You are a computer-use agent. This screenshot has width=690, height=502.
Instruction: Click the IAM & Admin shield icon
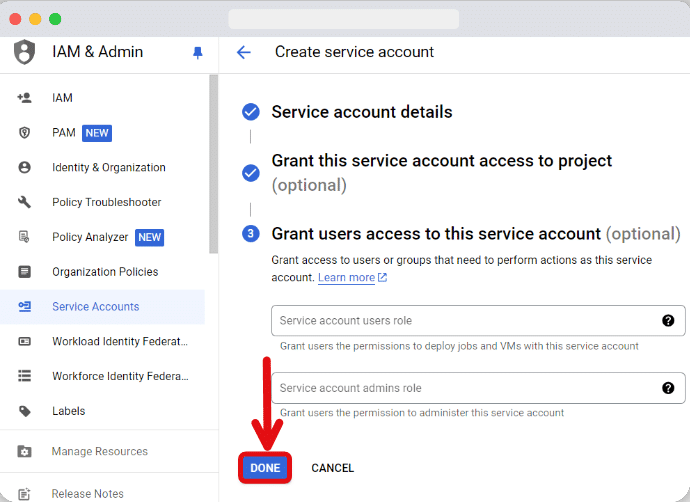point(24,51)
